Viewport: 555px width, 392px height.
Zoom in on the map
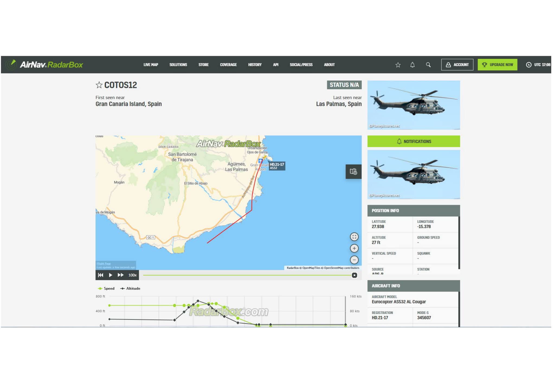[x=354, y=248]
